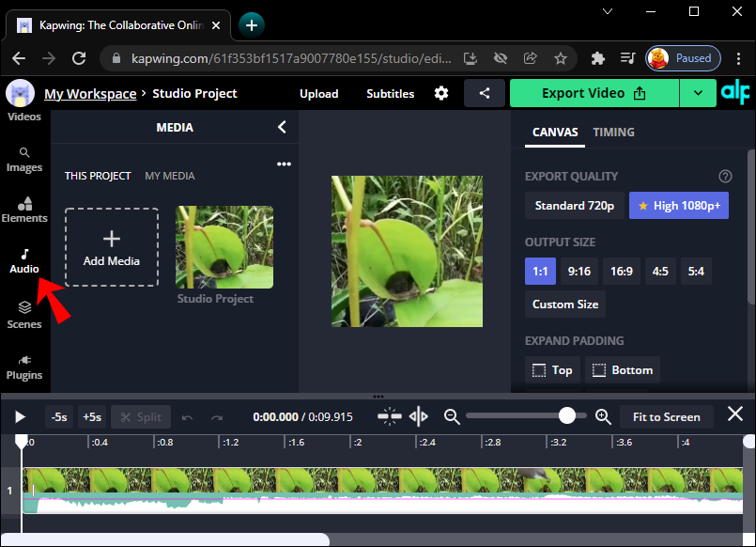Image resolution: width=756 pixels, height=547 pixels.
Task: Switch to the Timing tab
Action: tap(613, 133)
